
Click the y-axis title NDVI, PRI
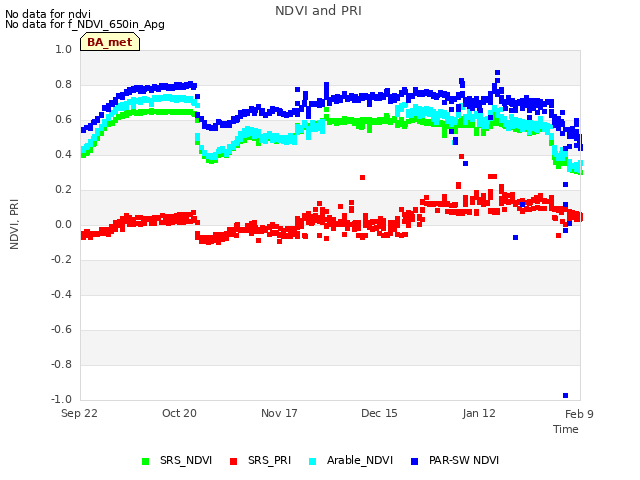(14, 224)
